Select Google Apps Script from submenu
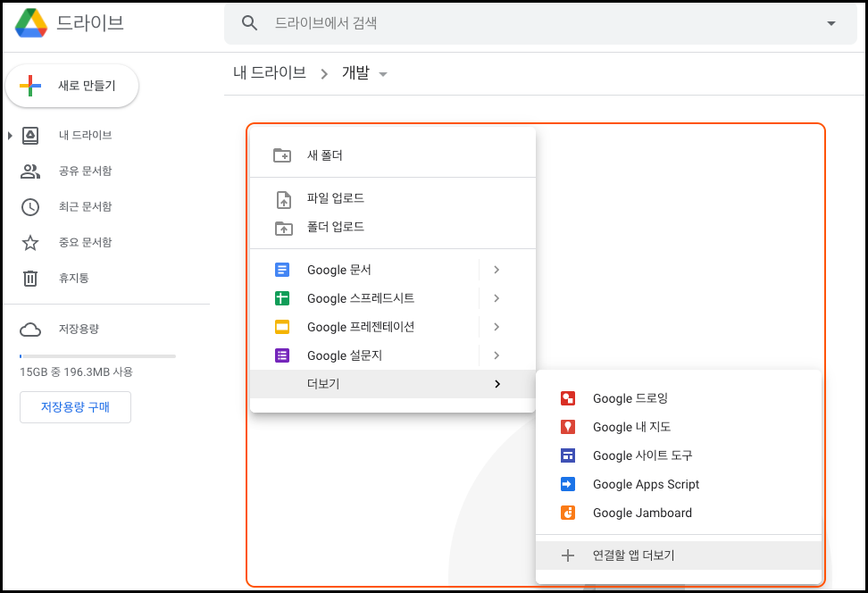This screenshot has height=593, width=868. (679, 484)
